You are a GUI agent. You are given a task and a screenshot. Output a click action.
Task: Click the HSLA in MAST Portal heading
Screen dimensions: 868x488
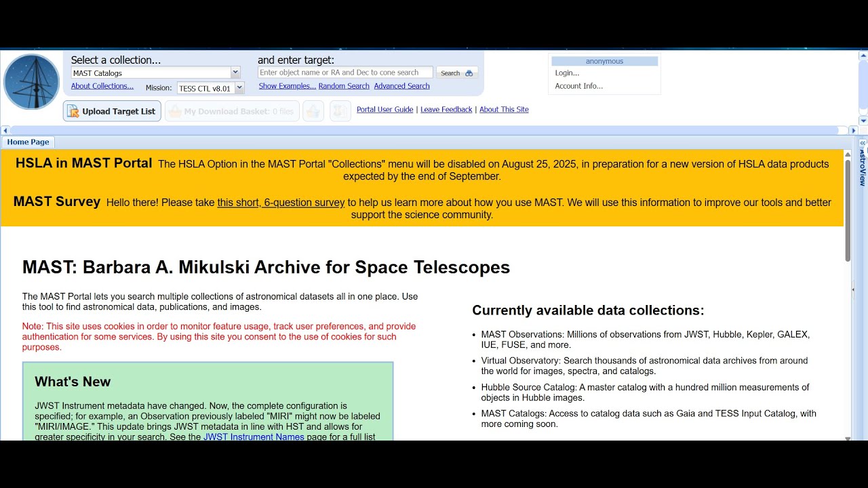[x=84, y=163]
